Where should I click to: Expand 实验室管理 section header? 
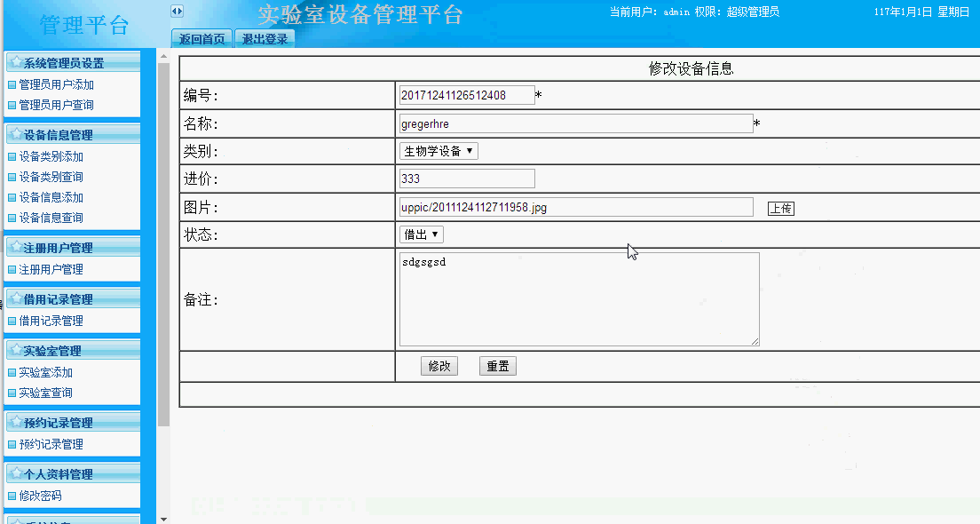73,350
